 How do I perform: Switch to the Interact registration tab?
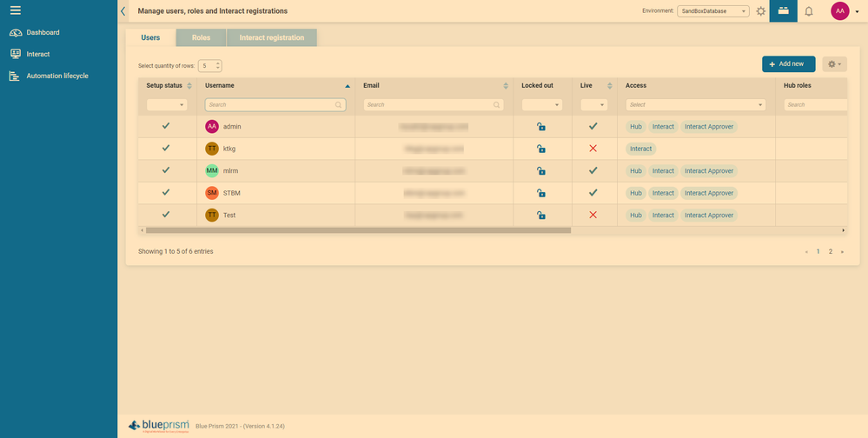pyautogui.click(x=271, y=37)
